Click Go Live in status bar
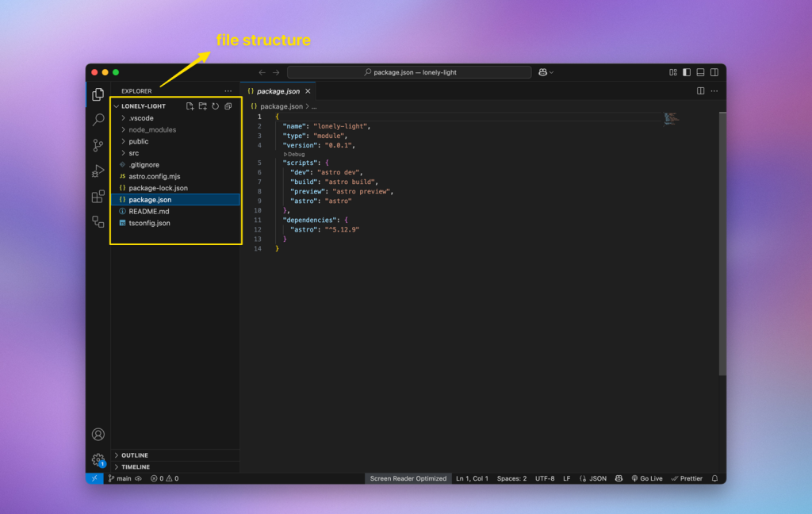 point(647,478)
